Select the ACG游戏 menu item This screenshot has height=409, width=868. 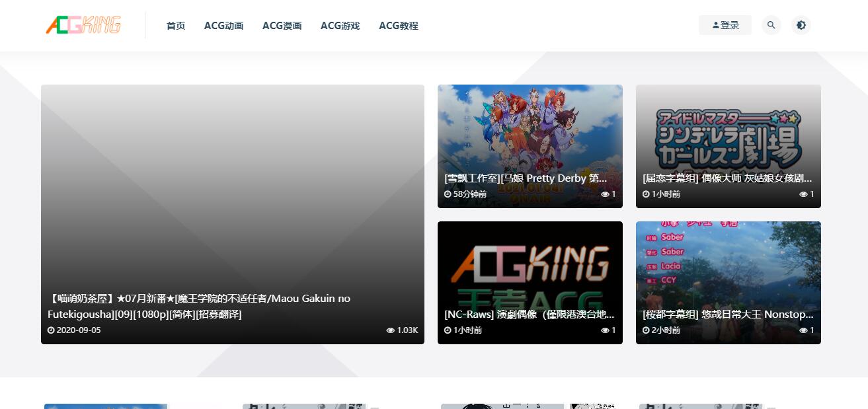340,26
